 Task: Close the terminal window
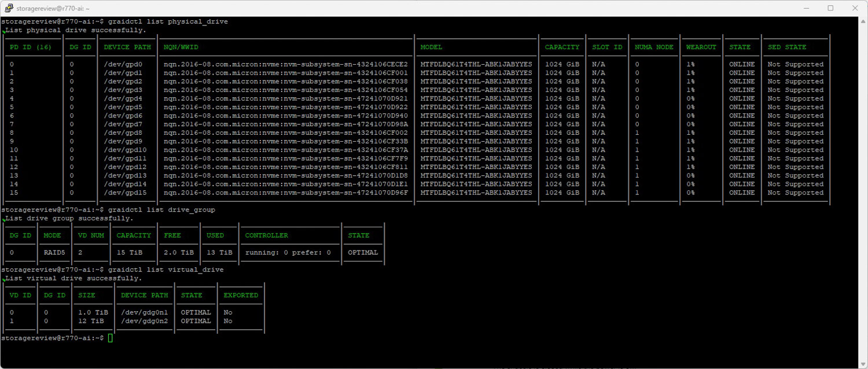[x=855, y=8]
